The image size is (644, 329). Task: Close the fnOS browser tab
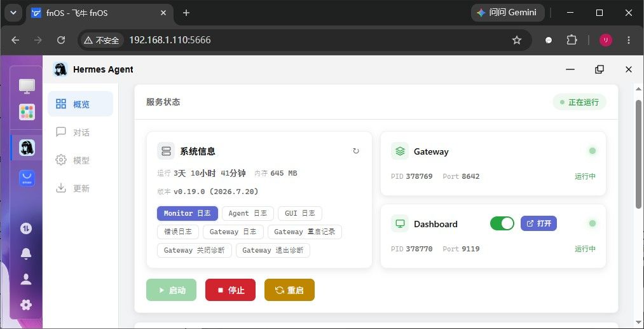pyautogui.click(x=163, y=13)
